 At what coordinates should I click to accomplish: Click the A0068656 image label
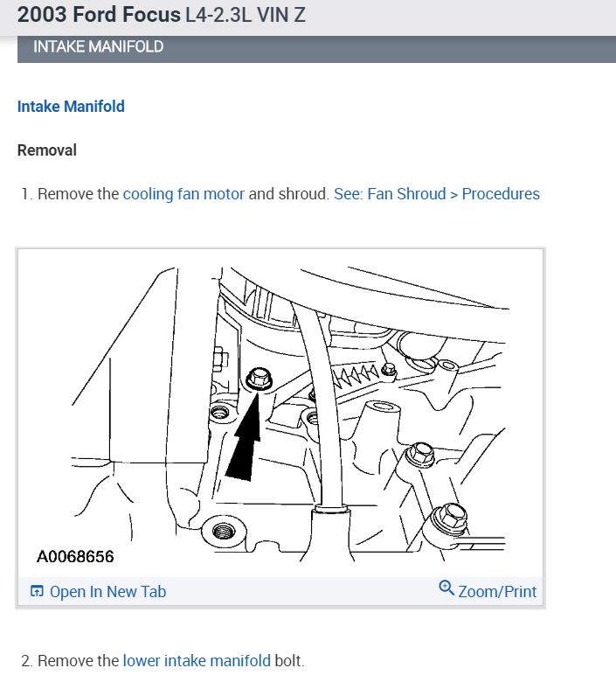pos(75,557)
